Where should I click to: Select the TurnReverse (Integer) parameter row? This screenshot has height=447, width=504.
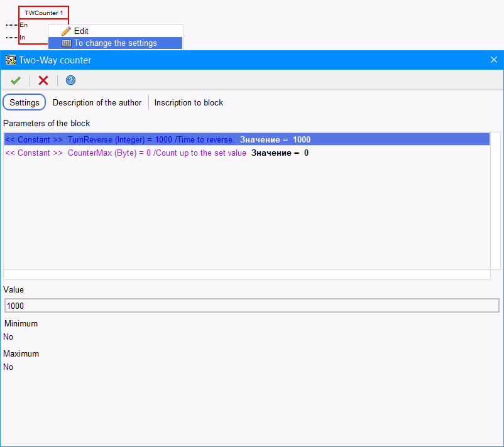coord(157,139)
